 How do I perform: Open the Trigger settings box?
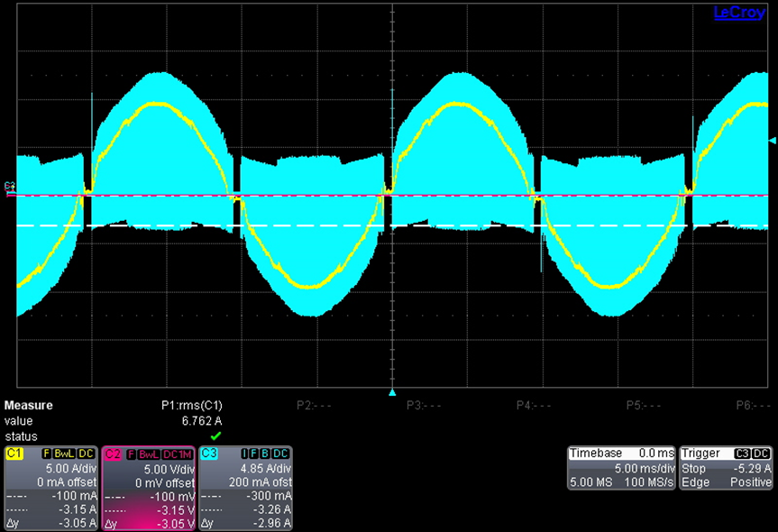pos(726,468)
